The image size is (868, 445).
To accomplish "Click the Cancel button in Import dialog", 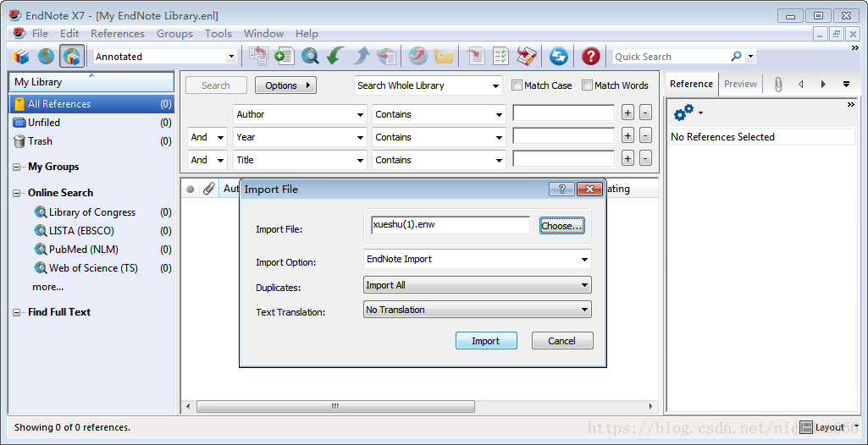I will coord(562,341).
